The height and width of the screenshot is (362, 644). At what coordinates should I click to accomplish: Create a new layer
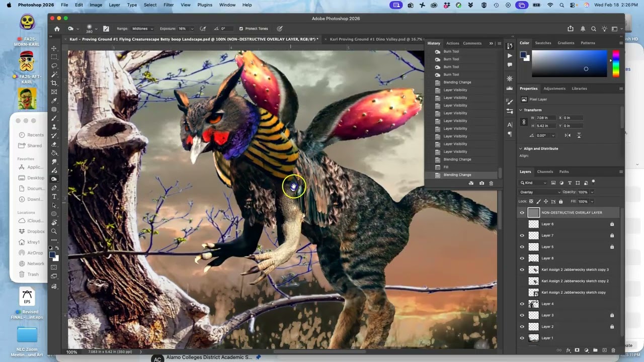click(605, 350)
